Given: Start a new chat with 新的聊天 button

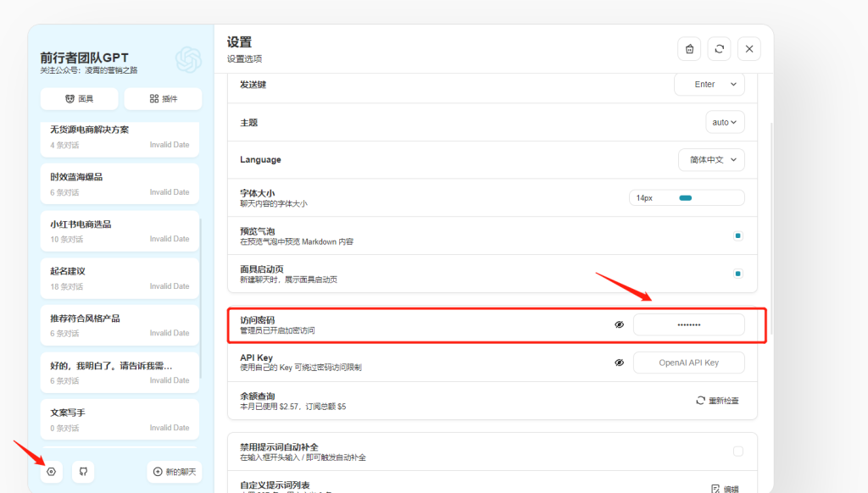Looking at the screenshot, I should [174, 472].
